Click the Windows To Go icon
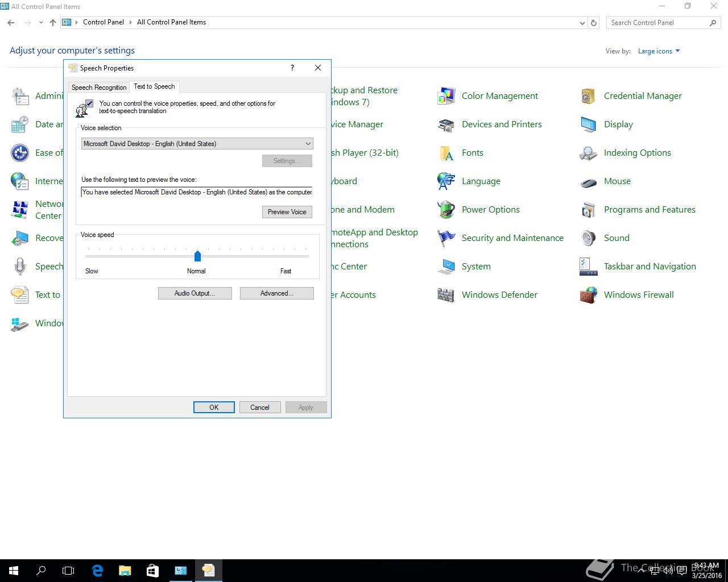 (x=20, y=323)
